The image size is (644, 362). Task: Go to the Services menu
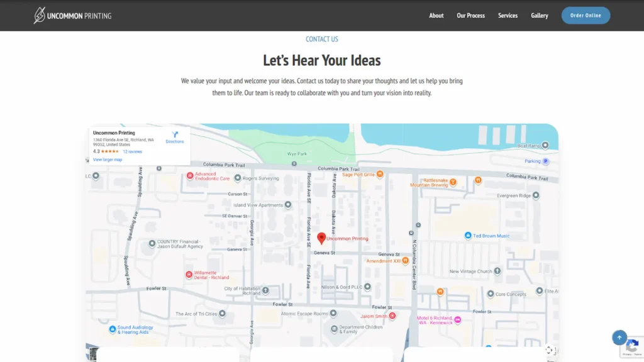click(508, 16)
